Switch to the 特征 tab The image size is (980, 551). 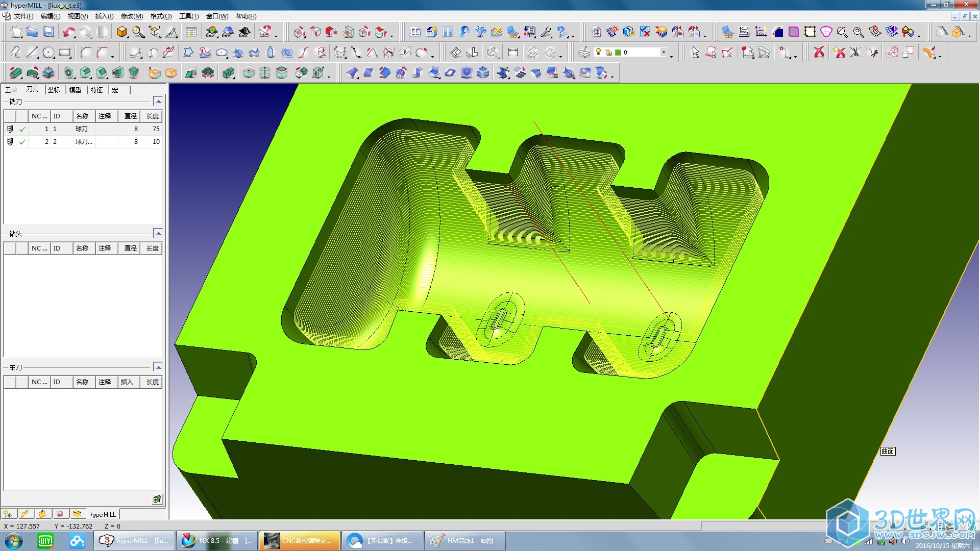pyautogui.click(x=97, y=90)
